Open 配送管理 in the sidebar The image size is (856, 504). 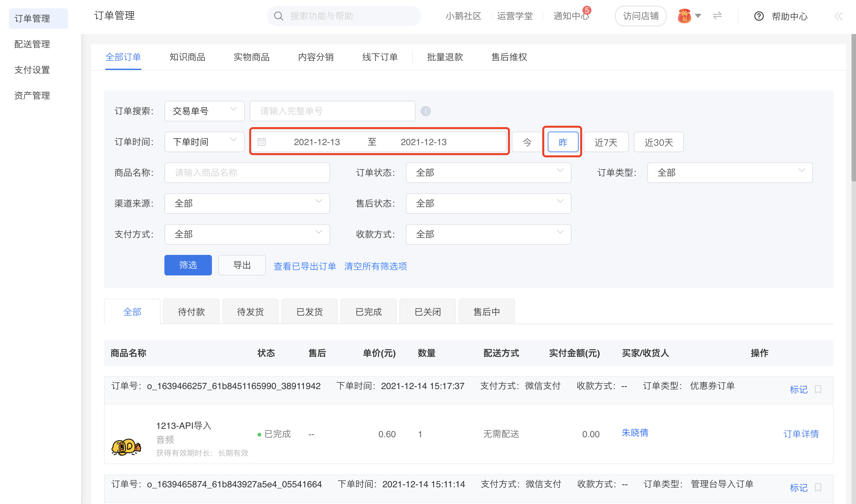[x=32, y=44]
